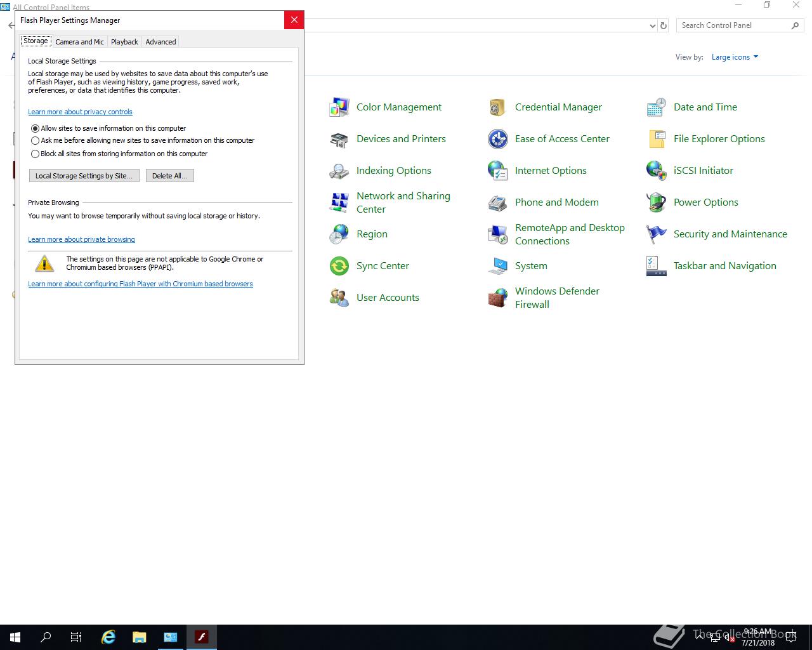Click the Control Panel taskbar button
The width and height of the screenshot is (812, 650).
[171, 637]
